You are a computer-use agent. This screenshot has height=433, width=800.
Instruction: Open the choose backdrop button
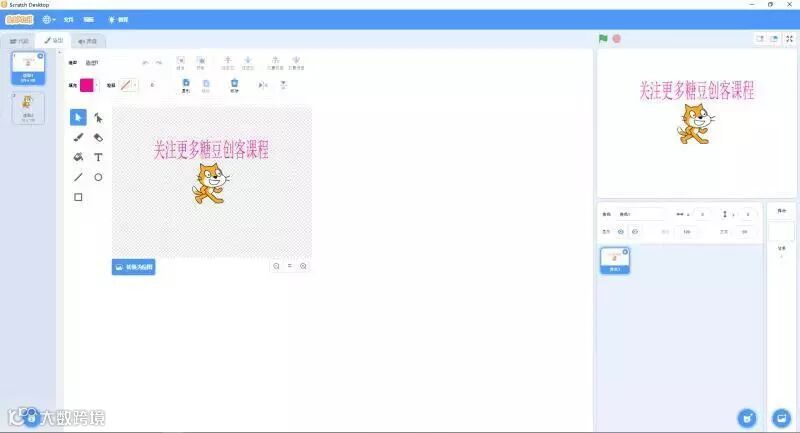pos(781,418)
